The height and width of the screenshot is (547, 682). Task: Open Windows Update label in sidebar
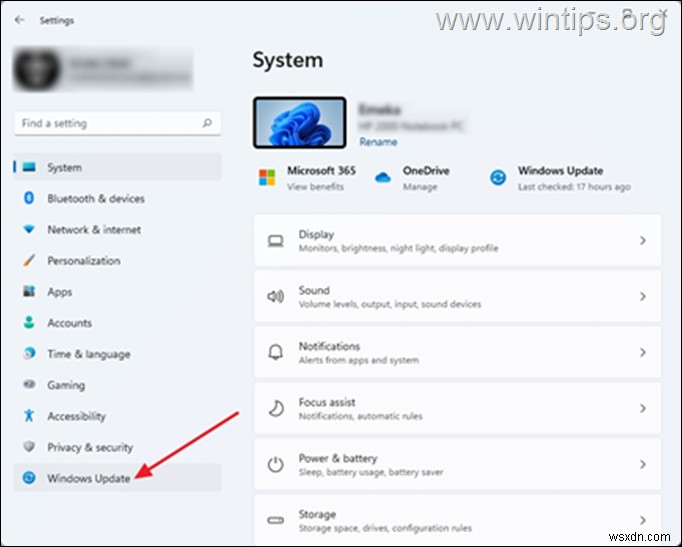click(x=88, y=478)
